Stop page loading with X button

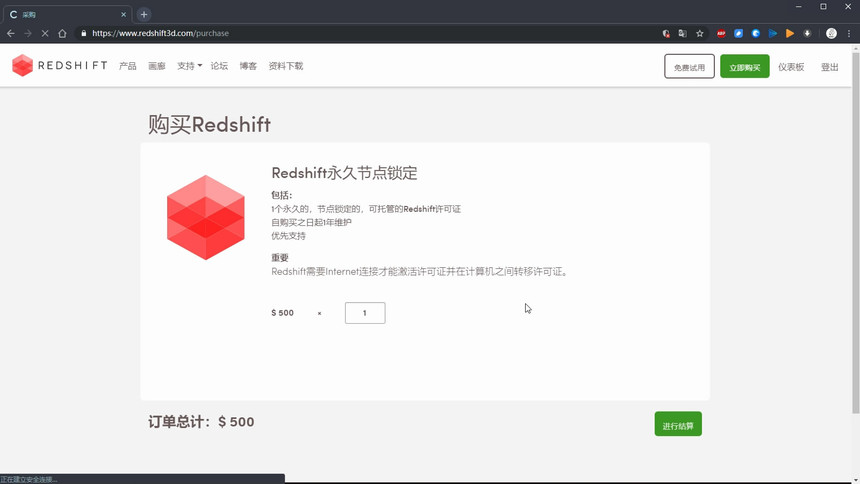pyautogui.click(x=45, y=33)
